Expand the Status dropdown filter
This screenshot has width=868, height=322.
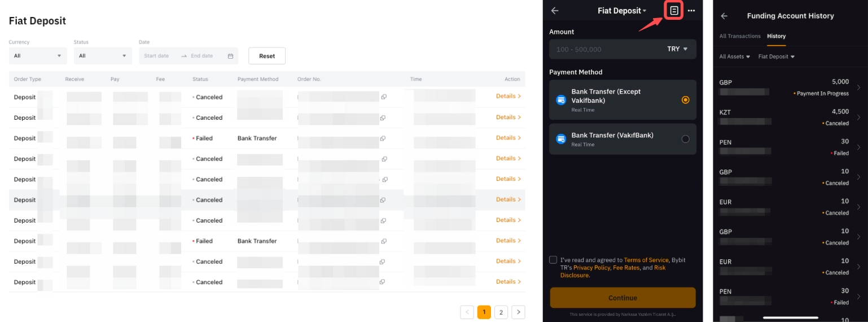[103, 56]
